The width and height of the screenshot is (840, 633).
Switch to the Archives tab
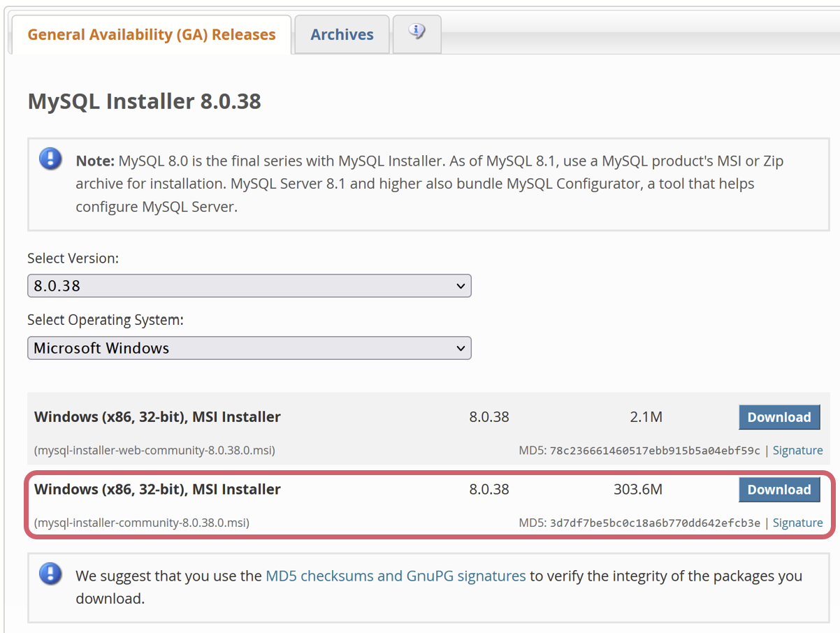342,34
